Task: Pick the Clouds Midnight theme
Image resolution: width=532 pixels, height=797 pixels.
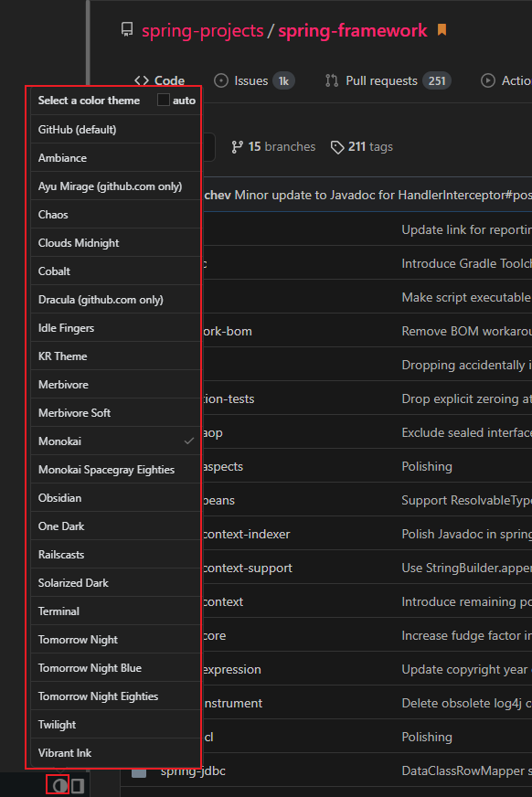Action: [115, 242]
